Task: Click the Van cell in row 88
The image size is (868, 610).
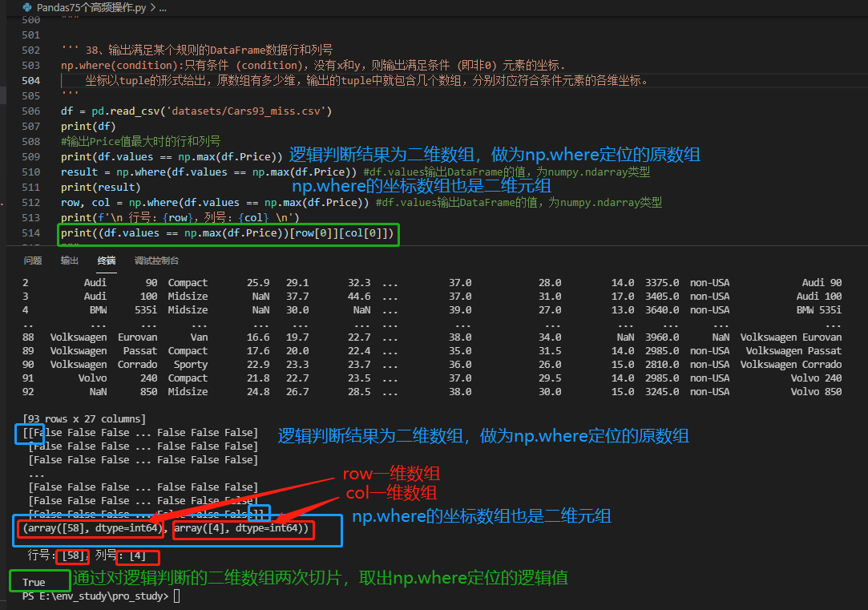Action: (x=200, y=337)
